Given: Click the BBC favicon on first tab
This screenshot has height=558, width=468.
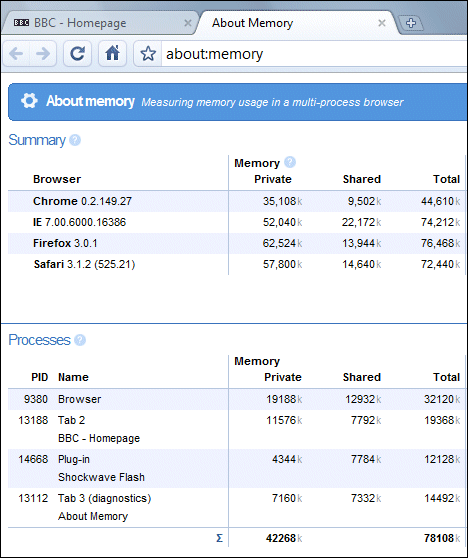Looking at the screenshot, I should [x=21, y=23].
